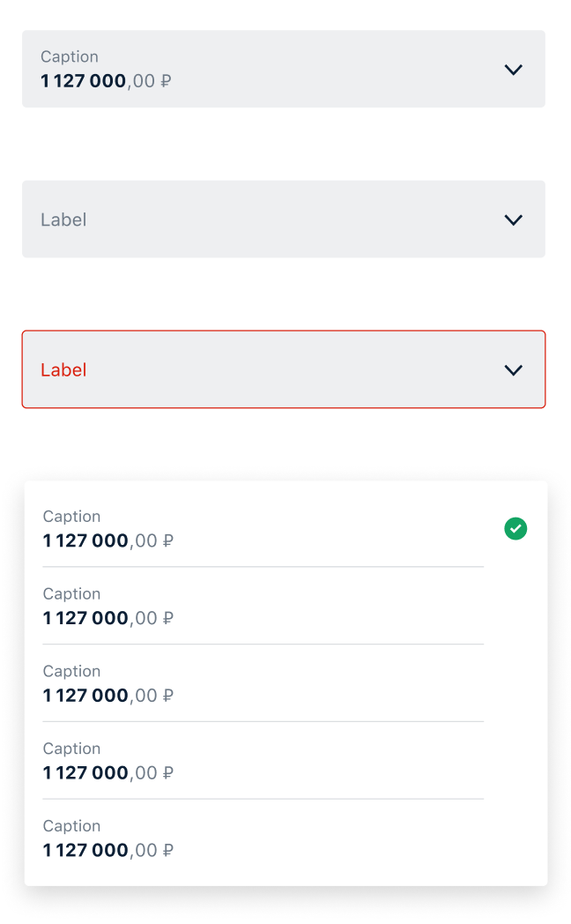This screenshot has height=924, width=571.
Task: Click the Caption label above the top amount
Action: click(x=70, y=56)
